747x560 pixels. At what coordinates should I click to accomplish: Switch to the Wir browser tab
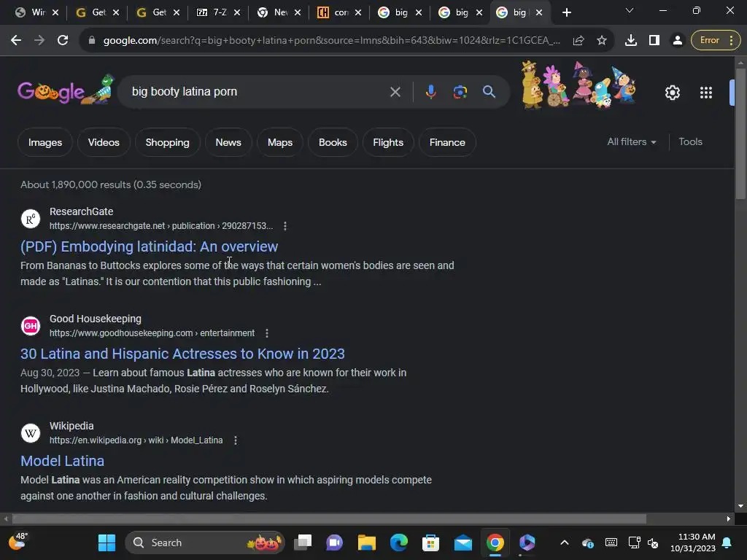[x=36, y=13]
